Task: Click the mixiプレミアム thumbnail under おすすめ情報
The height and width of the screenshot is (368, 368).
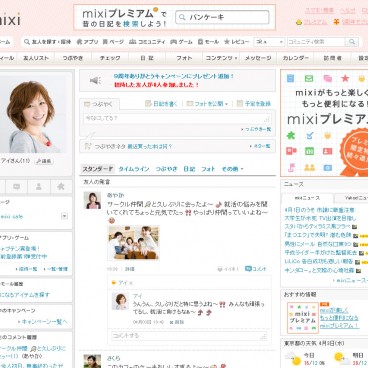Action: 302,318
